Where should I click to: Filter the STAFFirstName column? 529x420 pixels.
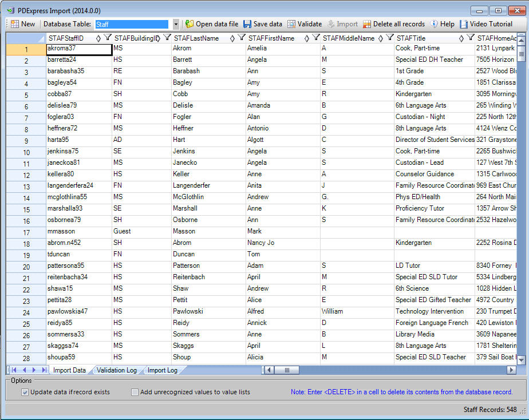click(x=316, y=37)
